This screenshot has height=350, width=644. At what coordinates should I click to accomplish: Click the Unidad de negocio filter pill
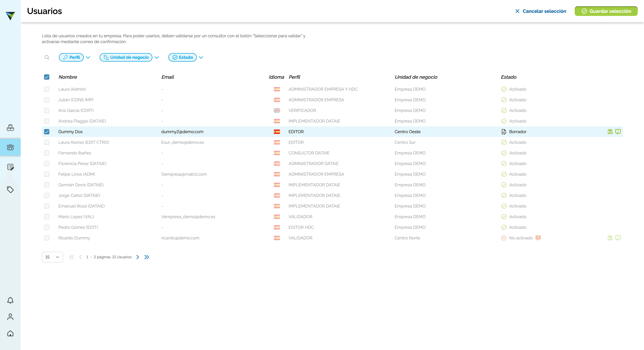click(x=126, y=57)
